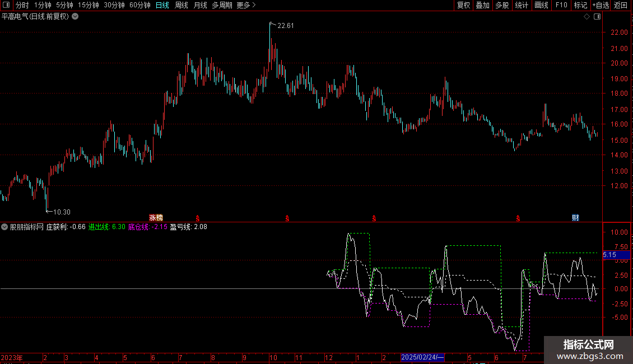Image resolution: width=633 pixels, height=364 pixels.
Task: Click the 盈亏线 indicator value
Action: 189,227
